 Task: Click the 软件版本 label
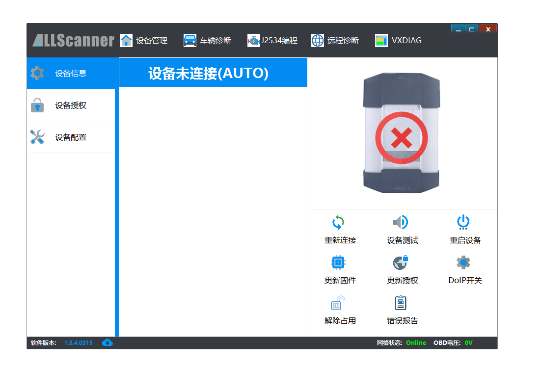click(x=43, y=342)
